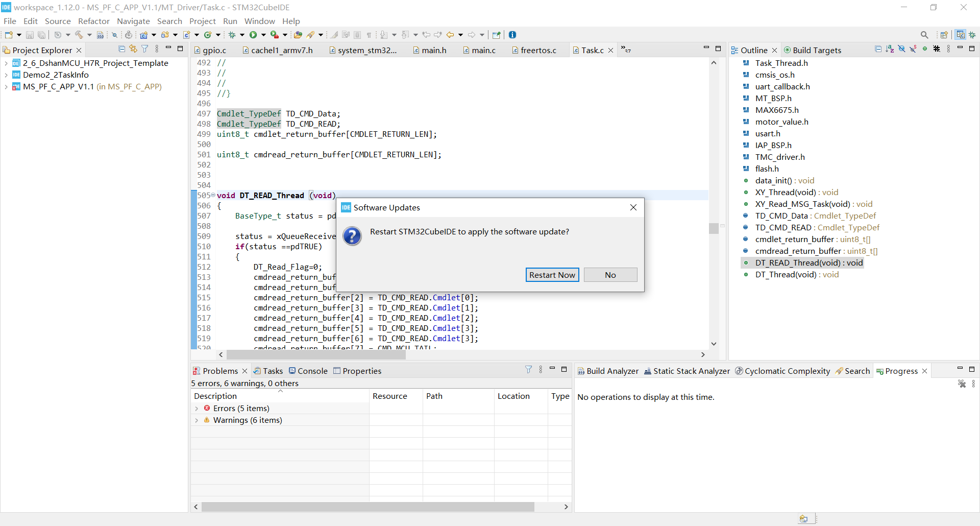
Task: Toggle Link with Editor in Project Explorer
Action: click(x=133, y=49)
